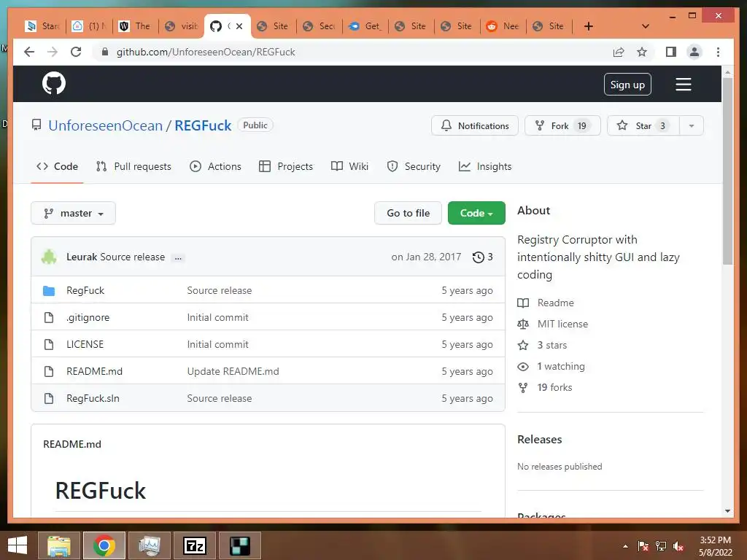This screenshot has width=747, height=560.
Task: Switch to the Get_ browser tab
Action: click(365, 26)
